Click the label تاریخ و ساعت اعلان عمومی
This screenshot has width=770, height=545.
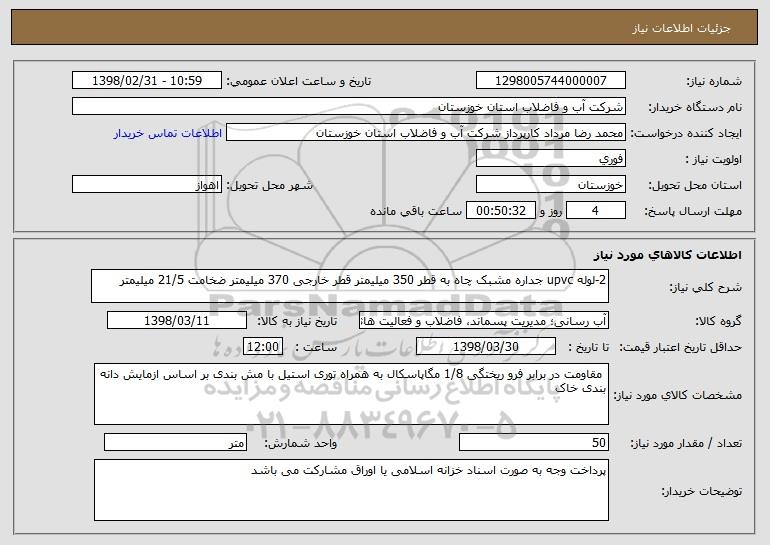299,82
